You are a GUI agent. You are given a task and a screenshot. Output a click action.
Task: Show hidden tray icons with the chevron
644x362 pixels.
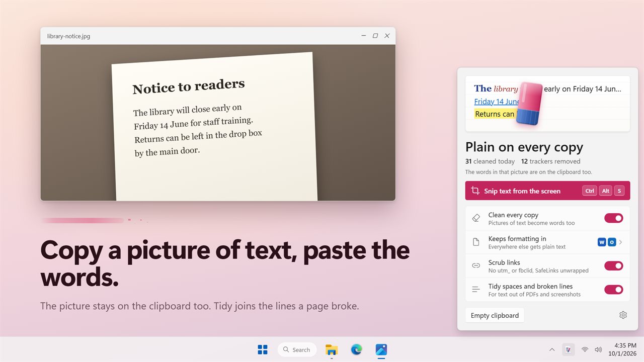552,349
